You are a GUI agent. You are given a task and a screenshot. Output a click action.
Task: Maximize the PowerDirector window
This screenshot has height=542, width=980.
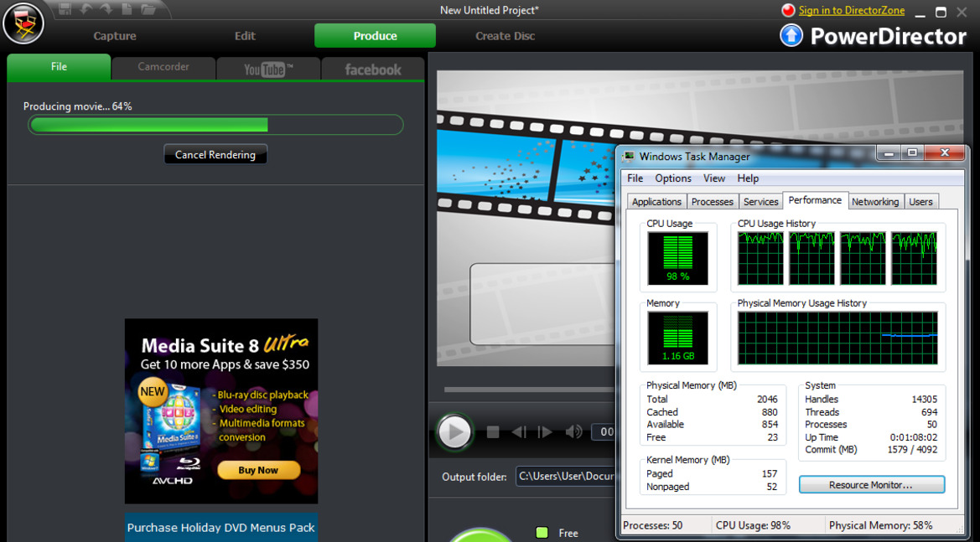tap(941, 12)
